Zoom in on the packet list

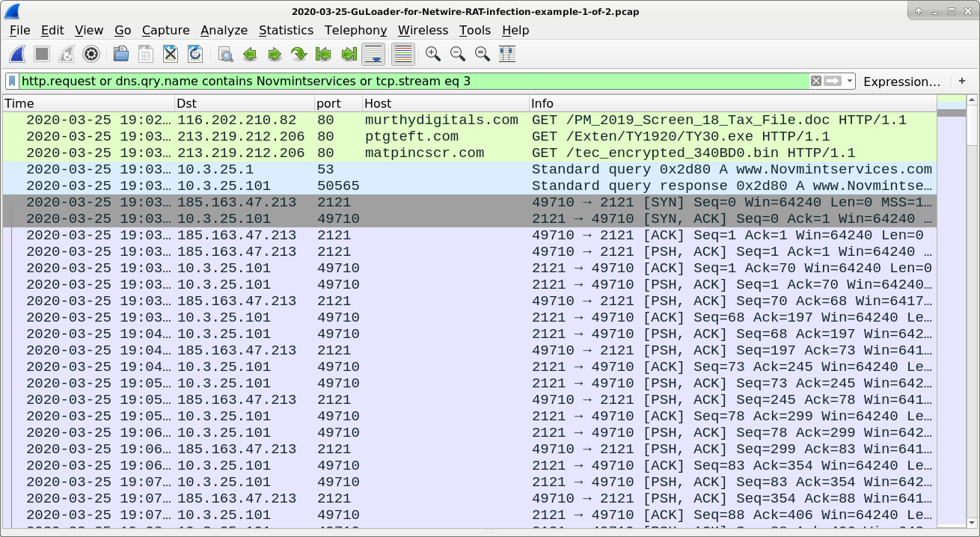(x=432, y=54)
